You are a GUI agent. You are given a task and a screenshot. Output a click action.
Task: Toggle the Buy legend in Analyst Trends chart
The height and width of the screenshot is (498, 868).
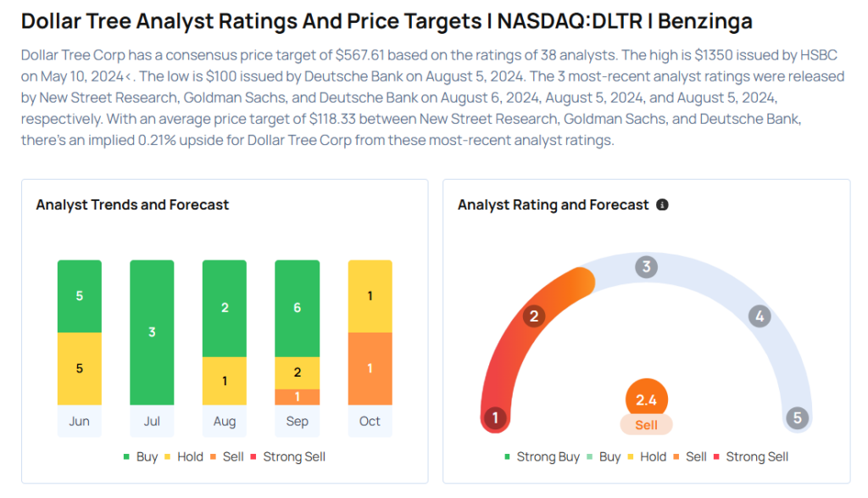point(140,456)
